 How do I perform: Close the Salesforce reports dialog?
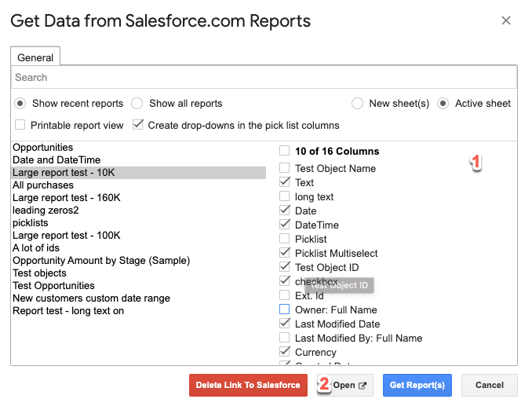pos(505,20)
